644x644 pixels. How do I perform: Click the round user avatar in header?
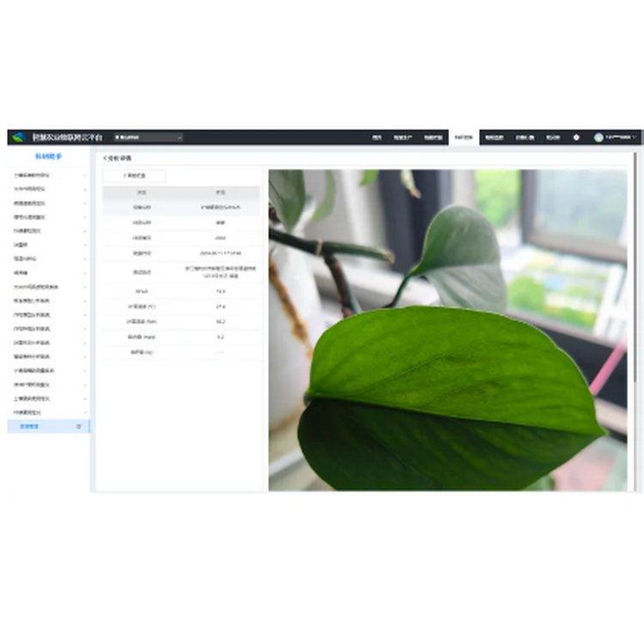coord(598,137)
